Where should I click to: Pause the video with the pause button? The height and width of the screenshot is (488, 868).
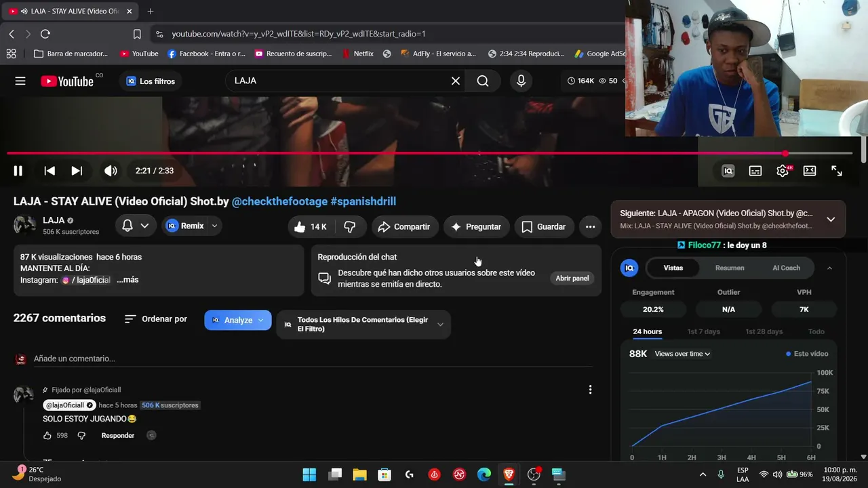[x=18, y=171]
